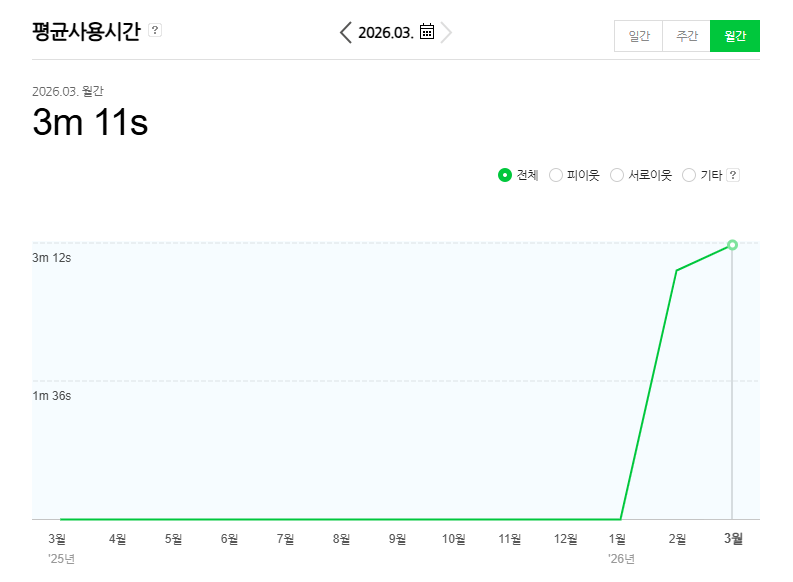Switch to 일간 daily view tab

(x=639, y=36)
